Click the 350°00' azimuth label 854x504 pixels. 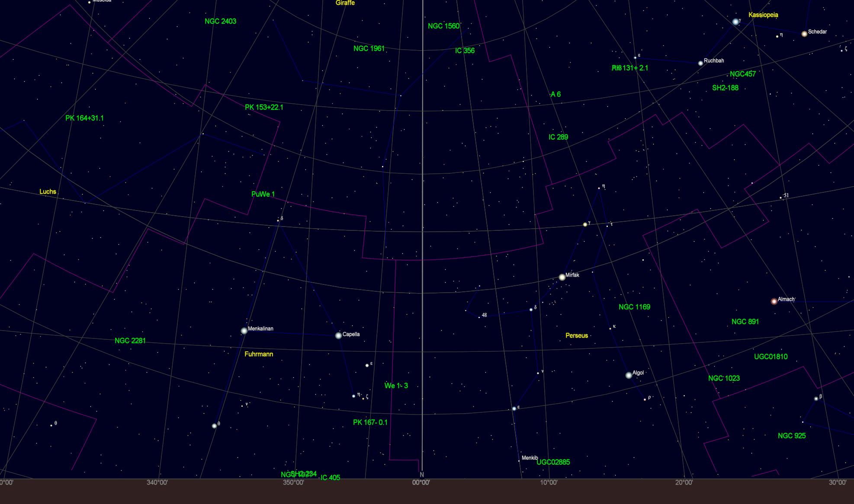(x=293, y=482)
